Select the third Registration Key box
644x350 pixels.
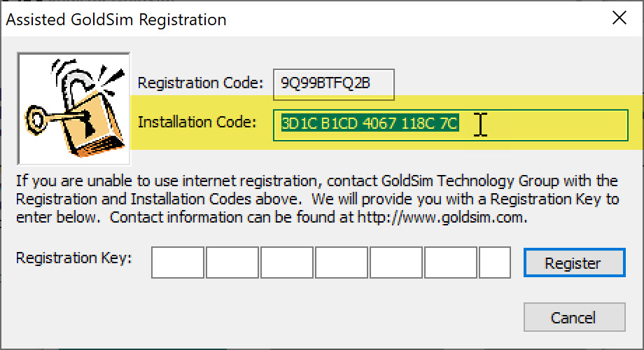tap(287, 262)
